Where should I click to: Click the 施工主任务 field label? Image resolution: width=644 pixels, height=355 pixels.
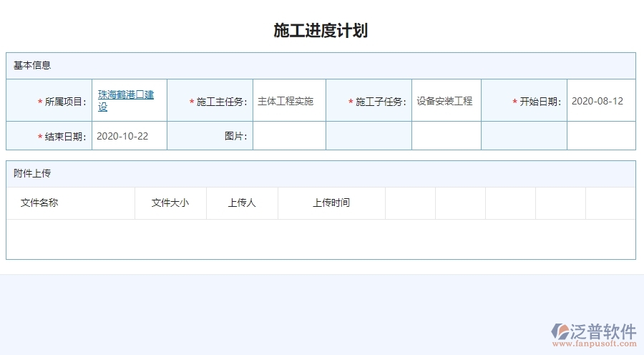[x=221, y=102]
